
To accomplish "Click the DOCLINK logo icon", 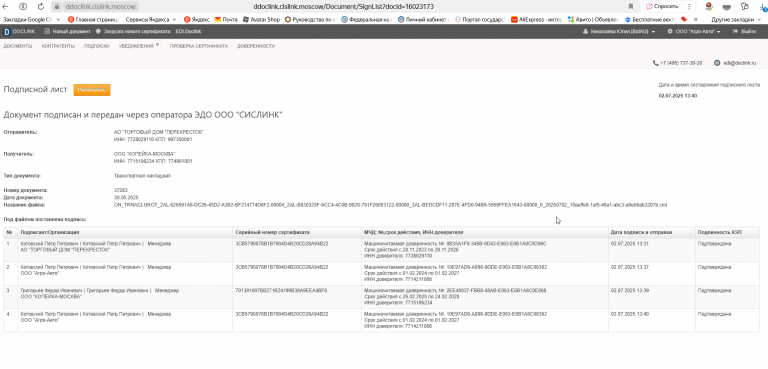I will (7, 31).
